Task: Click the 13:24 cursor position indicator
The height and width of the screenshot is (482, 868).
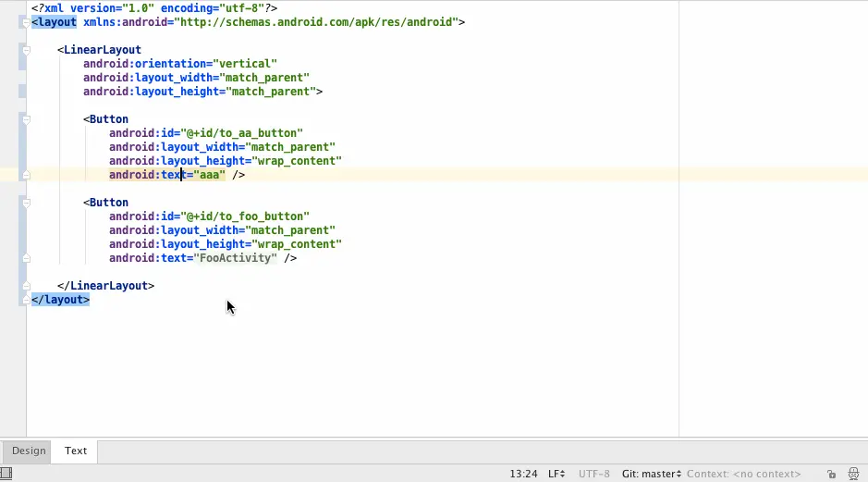Action: 523,474
